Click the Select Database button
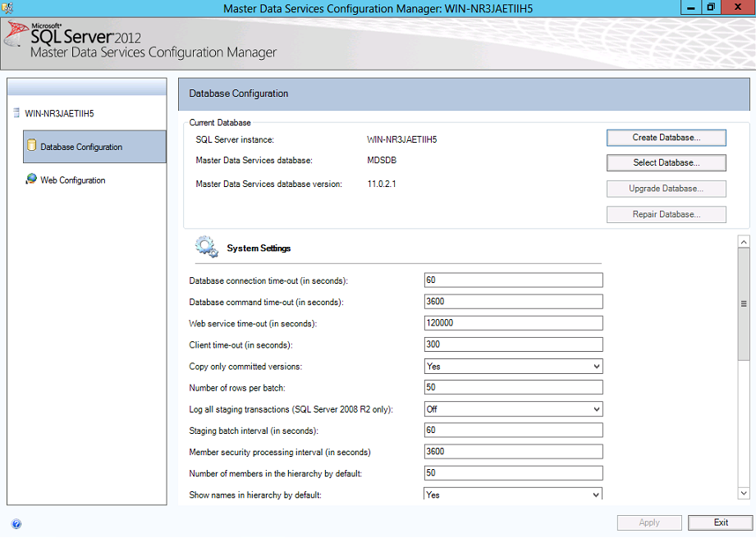This screenshot has height=538, width=756. click(x=667, y=163)
